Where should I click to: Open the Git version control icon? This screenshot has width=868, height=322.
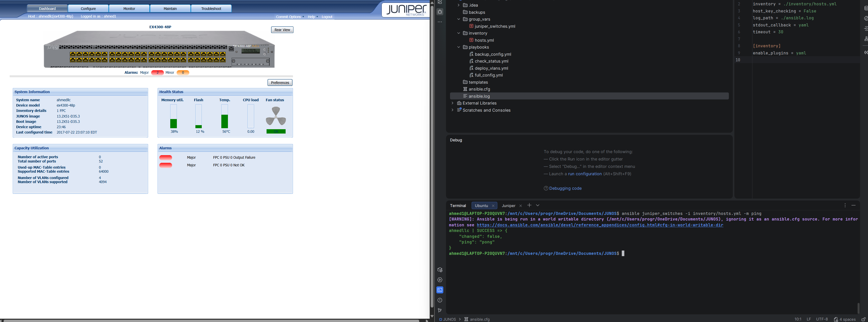(440, 310)
